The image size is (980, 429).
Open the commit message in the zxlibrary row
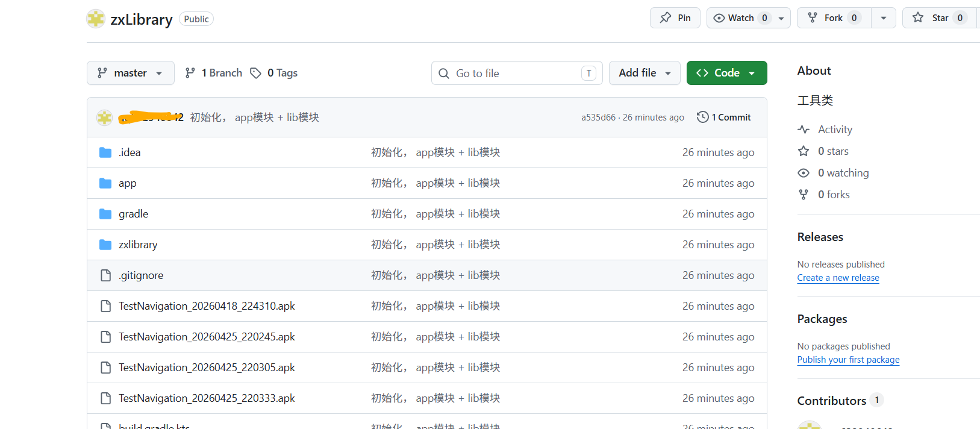(435, 245)
